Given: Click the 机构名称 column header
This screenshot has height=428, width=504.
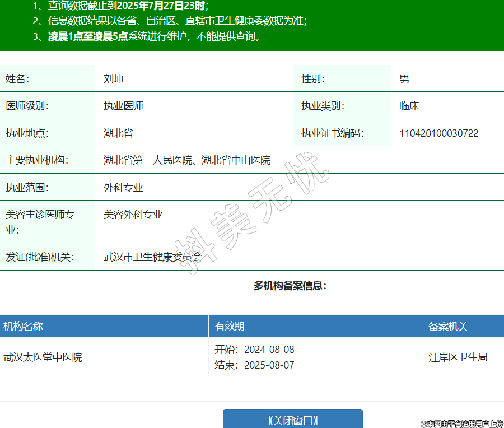Looking at the screenshot, I should click(x=24, y=327).
